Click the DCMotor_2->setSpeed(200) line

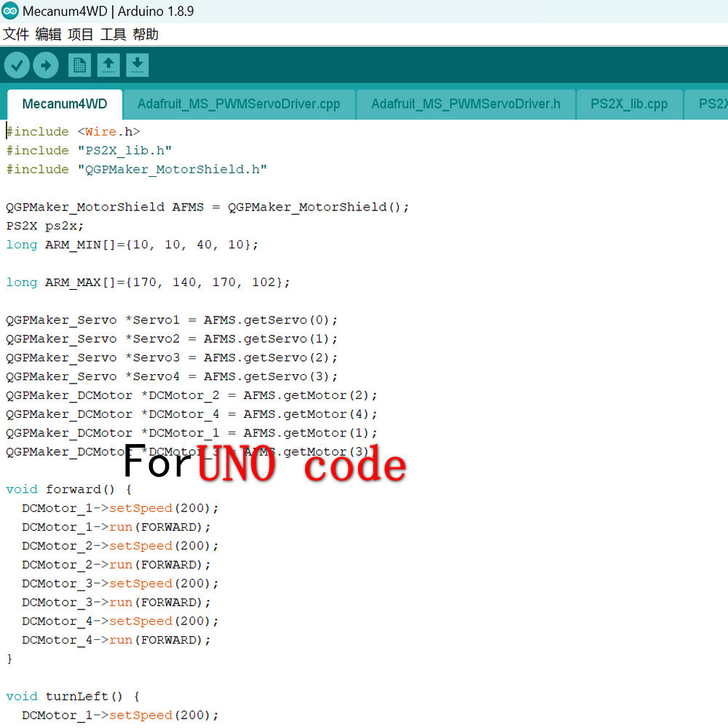click(x=120, y=546)
